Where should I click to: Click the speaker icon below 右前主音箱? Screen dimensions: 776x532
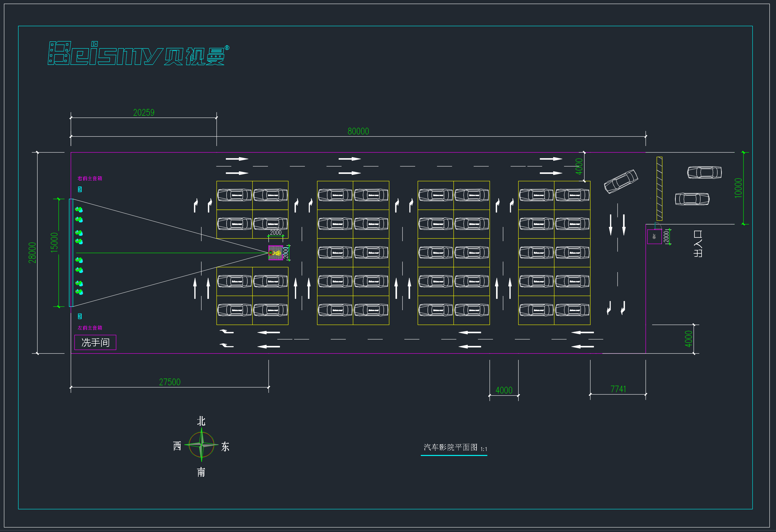click(80, 189)
